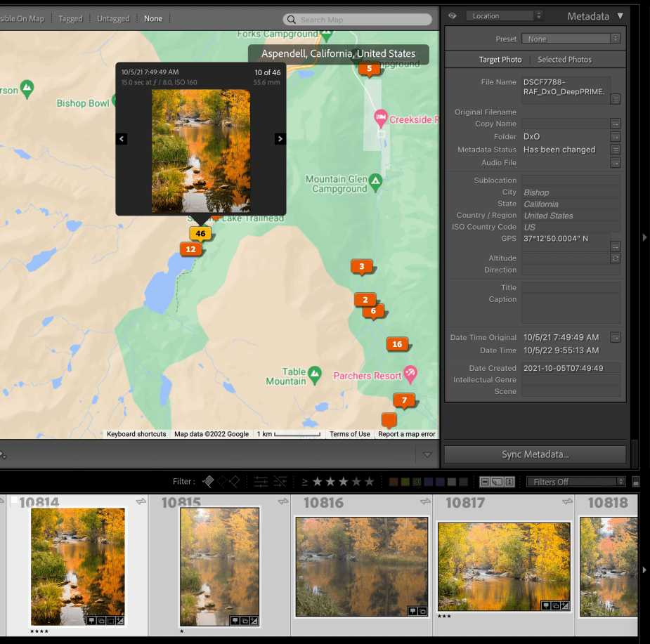
Task: Open the Location metadata set dropdown
Action: (x=504, y=15)
